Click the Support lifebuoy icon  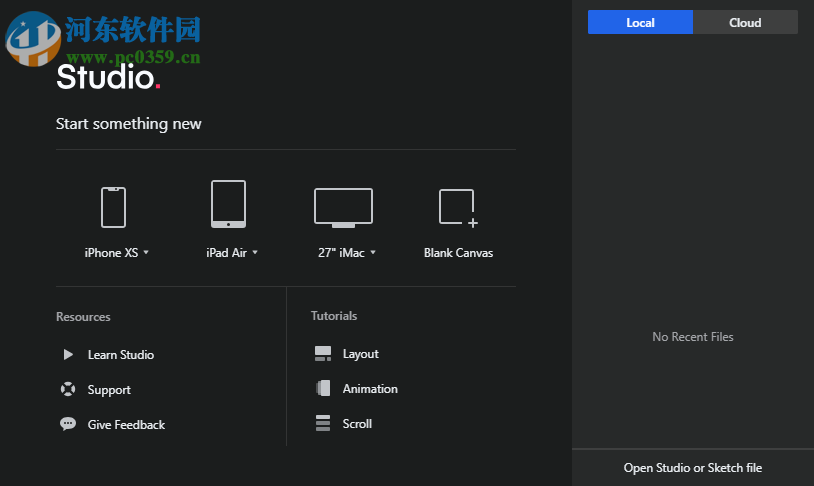click(x=68, y=389)
